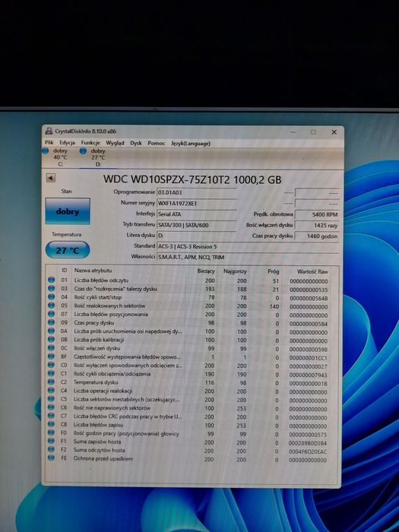
Task: Open the Edycja menu
Action: coord(67,143)
